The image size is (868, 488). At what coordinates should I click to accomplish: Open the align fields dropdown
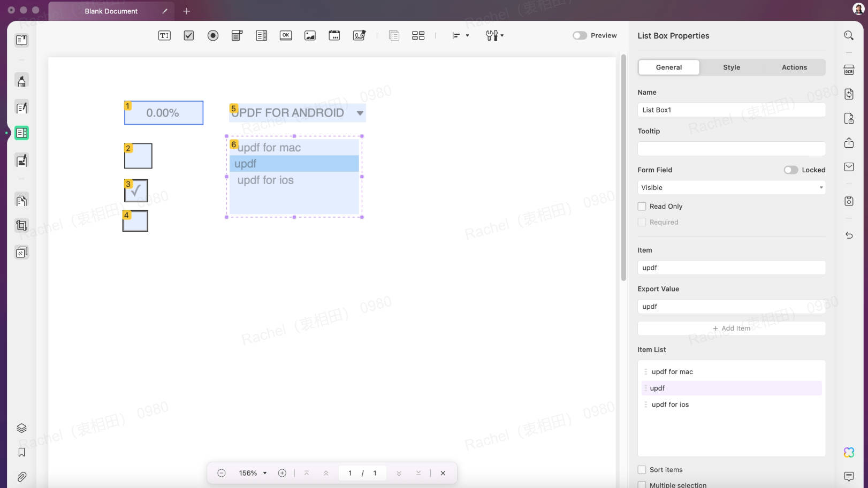click(460, 35)
